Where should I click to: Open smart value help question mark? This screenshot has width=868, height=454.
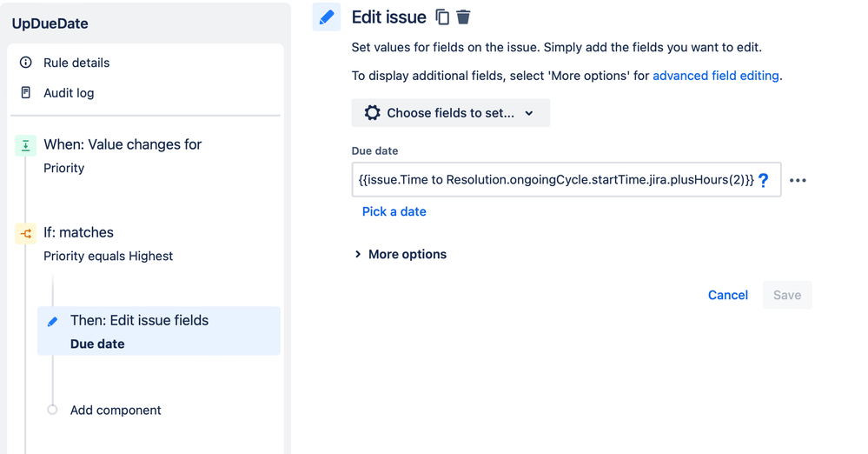(764, 180)
